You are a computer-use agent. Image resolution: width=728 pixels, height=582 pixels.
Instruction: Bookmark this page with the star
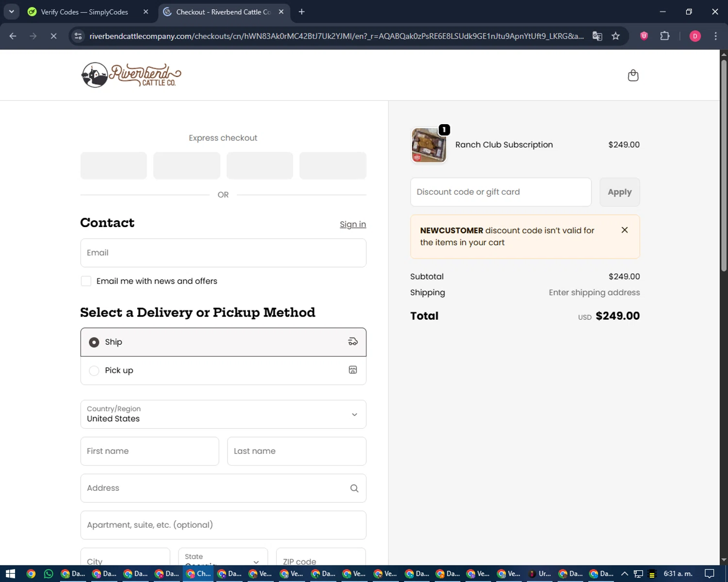click(615, 36)
